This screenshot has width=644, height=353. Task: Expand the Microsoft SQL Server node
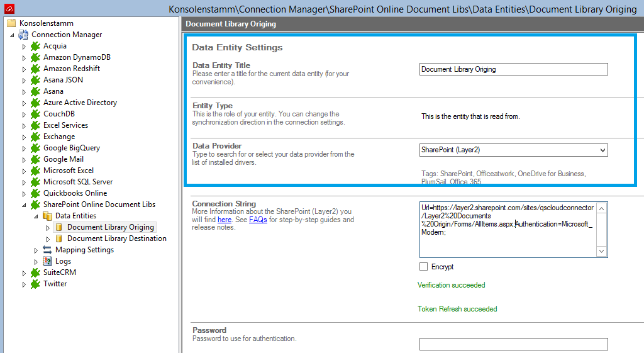coord(25,182)
